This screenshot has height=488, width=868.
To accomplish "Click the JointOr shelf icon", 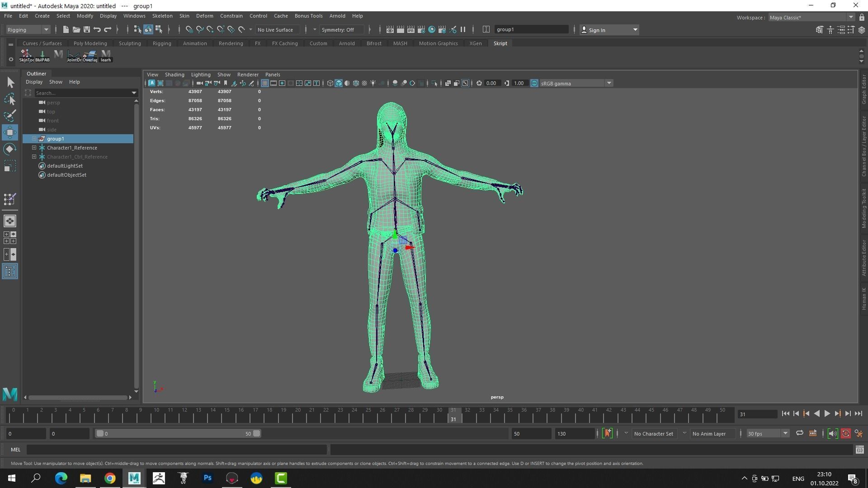I will 74,56.
